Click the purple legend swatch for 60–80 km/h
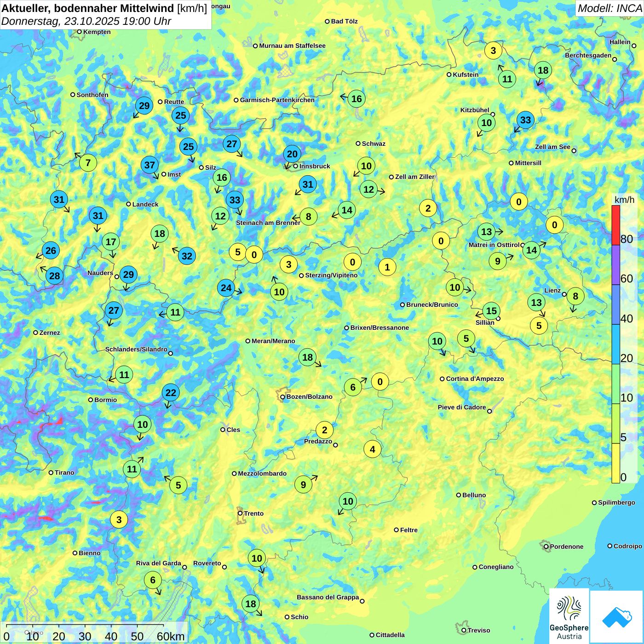Image resolution: width=644 pixels, height=644 pixels. point(616,265)
